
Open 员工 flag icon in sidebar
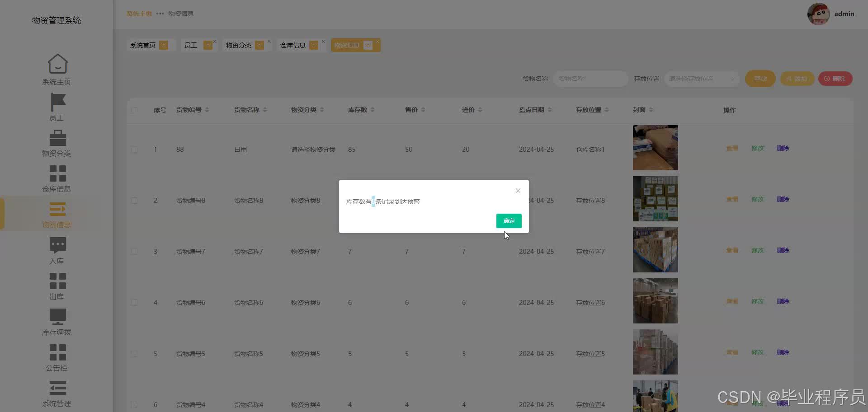tap(58, 102)
